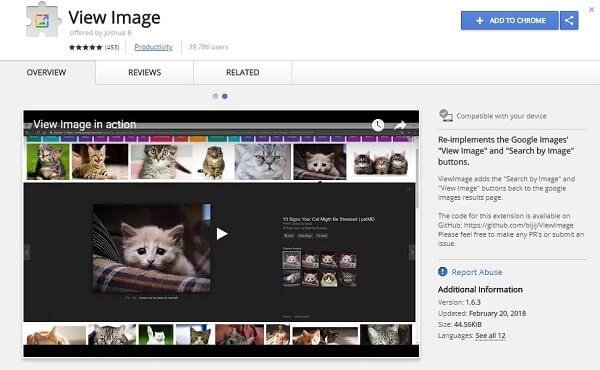Click the Watch Later clock icon

[x=378, y=125]
